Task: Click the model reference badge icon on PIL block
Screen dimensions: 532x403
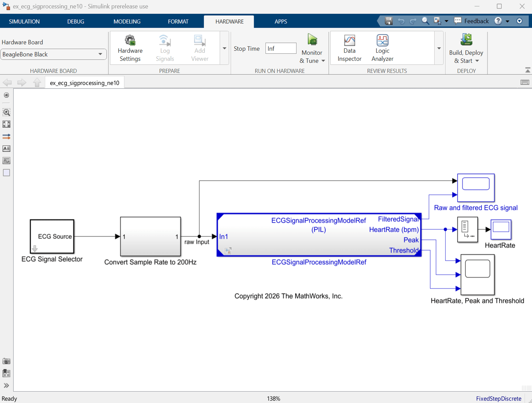Action: 228,251
